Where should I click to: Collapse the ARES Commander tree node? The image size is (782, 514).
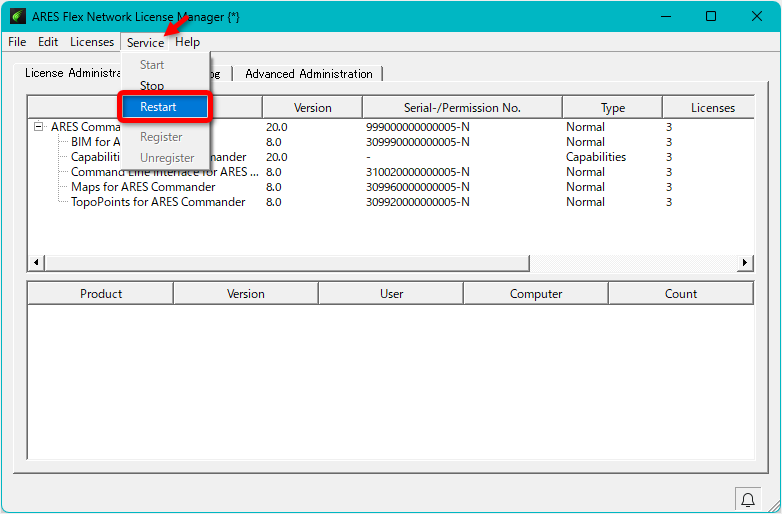tap(38, 127)
